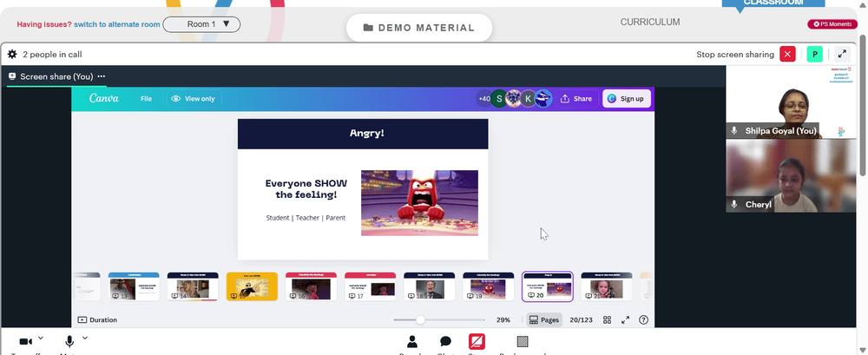Open Canva grid view icon
Viewport: 868px width, 355px height.
tap(608, 319)
